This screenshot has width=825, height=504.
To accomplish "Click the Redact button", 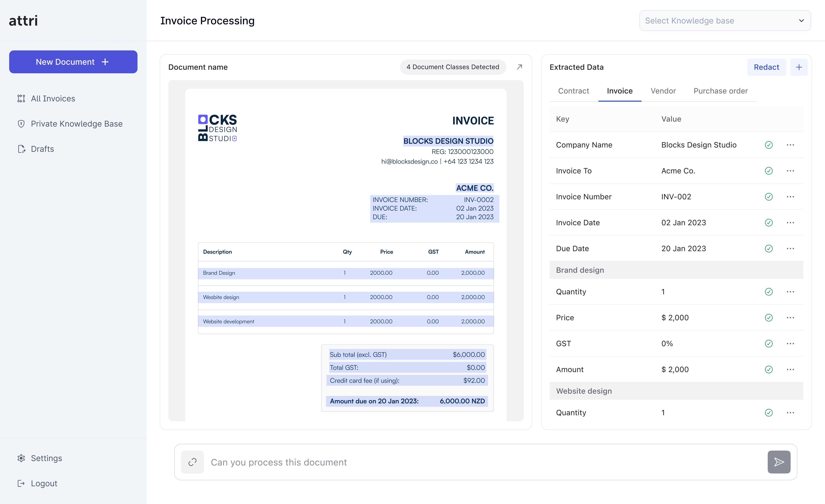I will click(766, 67).
